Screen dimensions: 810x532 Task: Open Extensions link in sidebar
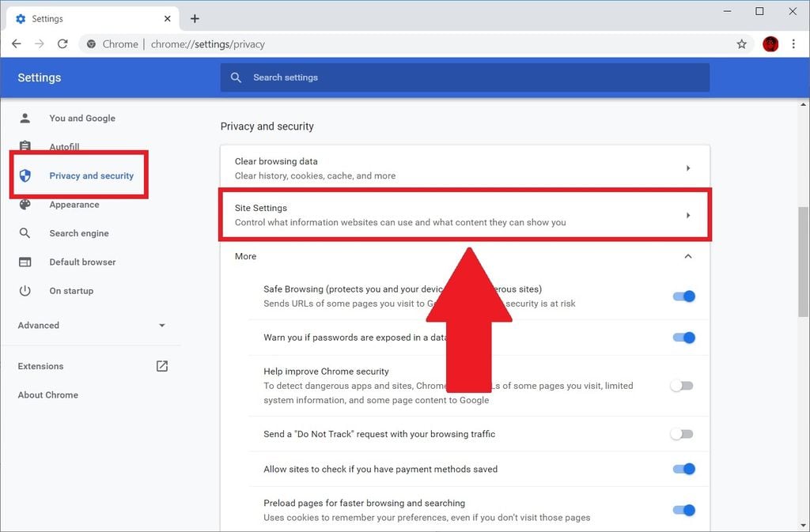40,366
